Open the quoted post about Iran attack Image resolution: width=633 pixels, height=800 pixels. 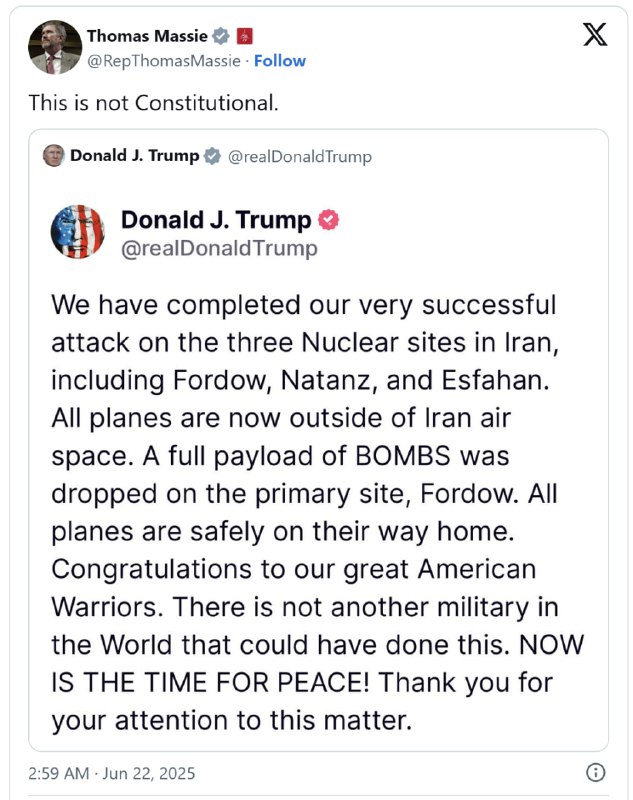318,440
